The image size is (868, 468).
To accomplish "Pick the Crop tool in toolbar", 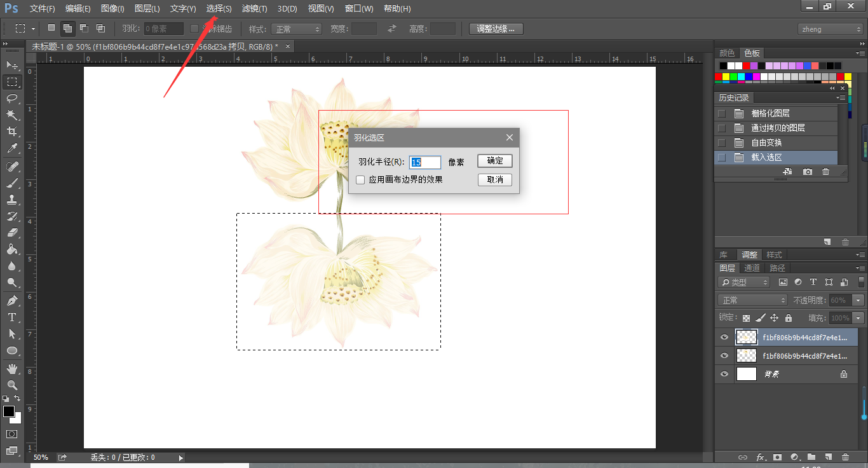I will tap(12, 131).
